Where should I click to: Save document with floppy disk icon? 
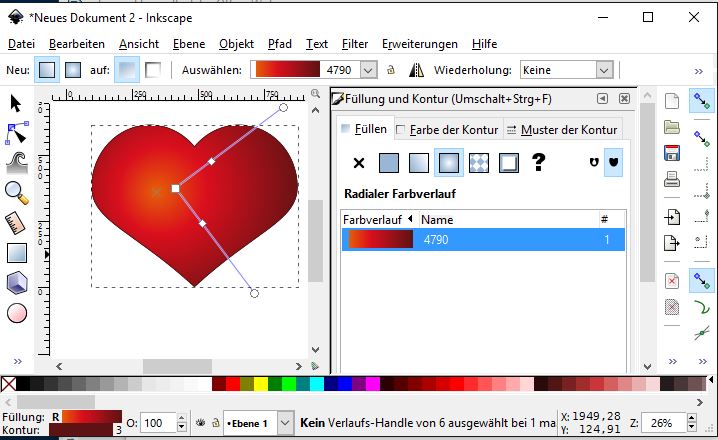click(x=672, y=152)
